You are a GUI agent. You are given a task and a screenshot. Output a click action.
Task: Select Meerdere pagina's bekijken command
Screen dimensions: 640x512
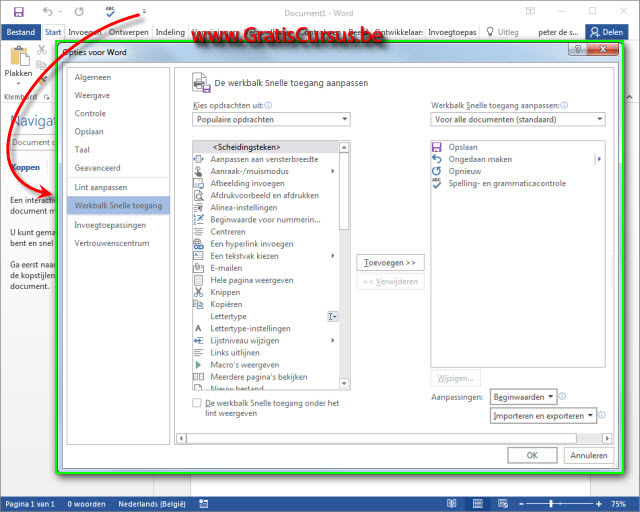[265, 377]
